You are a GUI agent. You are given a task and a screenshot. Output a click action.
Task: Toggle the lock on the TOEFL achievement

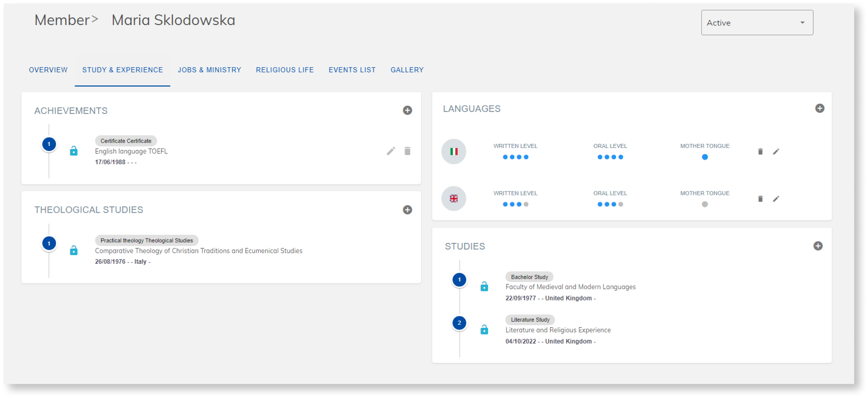click(74, 151)
